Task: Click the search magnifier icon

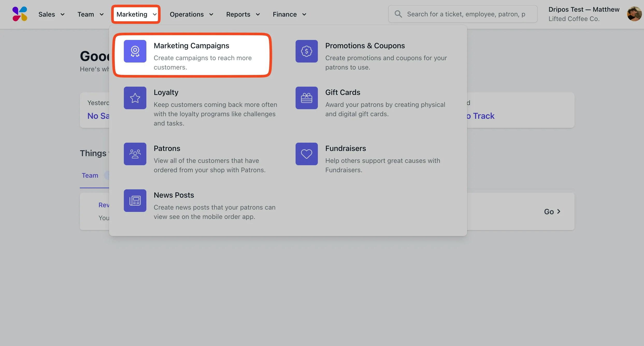Action: (x=398, y=14)
